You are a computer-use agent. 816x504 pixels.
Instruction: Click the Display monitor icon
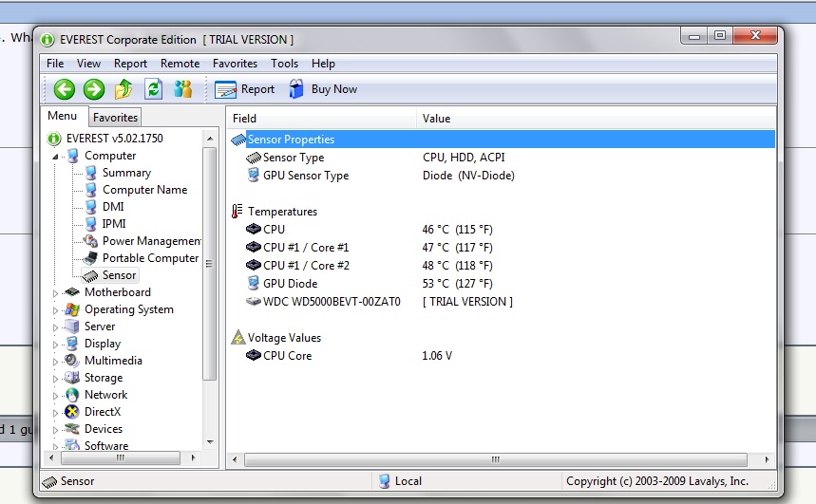[x=72, y=344]
